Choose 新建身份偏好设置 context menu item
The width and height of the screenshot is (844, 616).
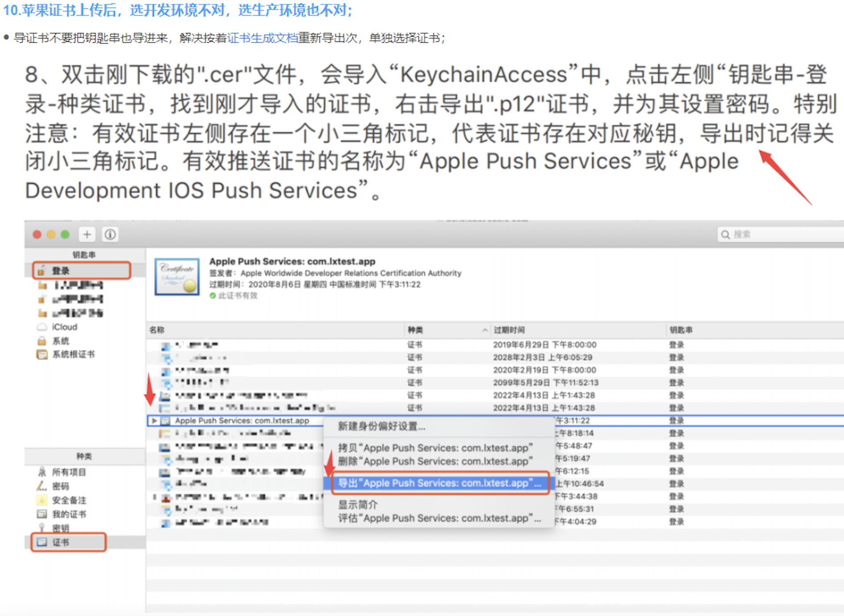[381, 426]
